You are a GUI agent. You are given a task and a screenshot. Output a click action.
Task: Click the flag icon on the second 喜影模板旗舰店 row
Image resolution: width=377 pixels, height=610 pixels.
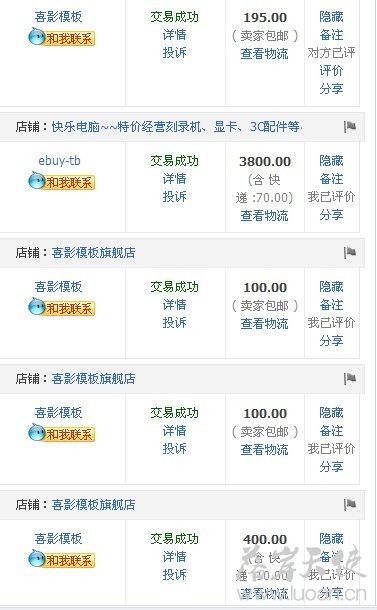350,379
